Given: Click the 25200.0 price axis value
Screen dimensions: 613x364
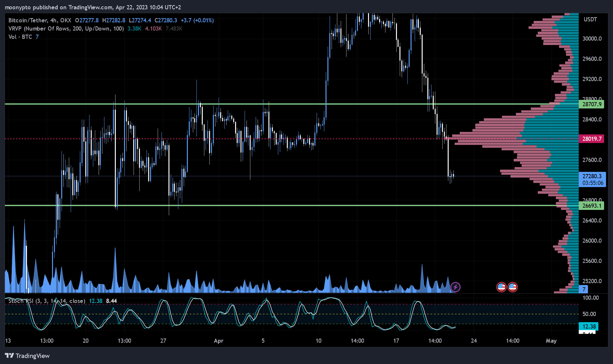Looking at the screenshot, I should coord(592,281).
